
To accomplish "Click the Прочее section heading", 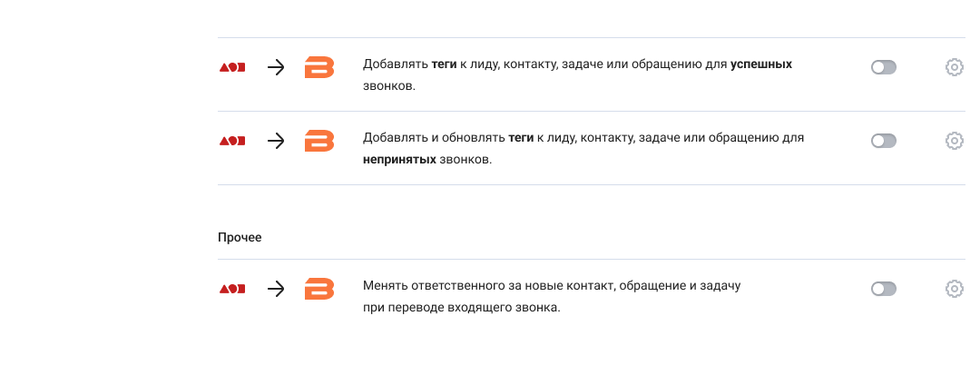I will (x=240, y=237).
